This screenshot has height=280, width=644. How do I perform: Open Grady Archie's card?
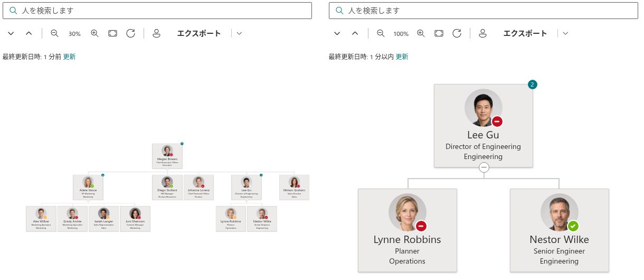(72, 219)
